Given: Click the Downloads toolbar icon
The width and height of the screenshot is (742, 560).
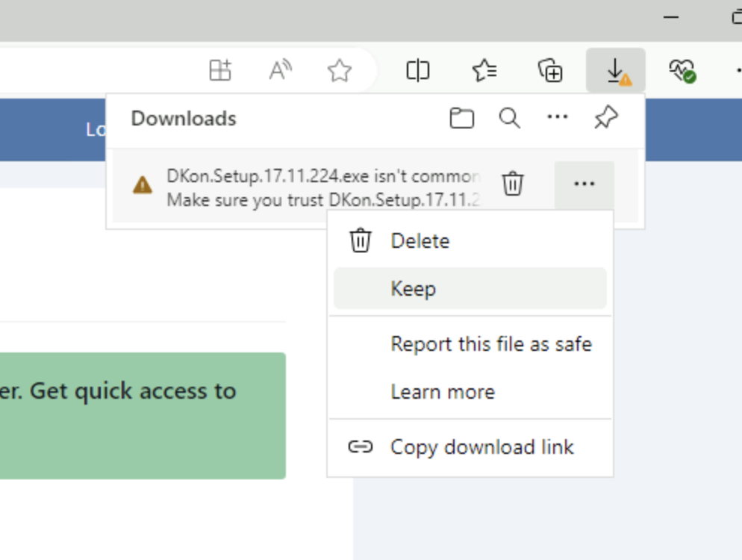Looking at the screenshot, I should [x=616, y=71].
